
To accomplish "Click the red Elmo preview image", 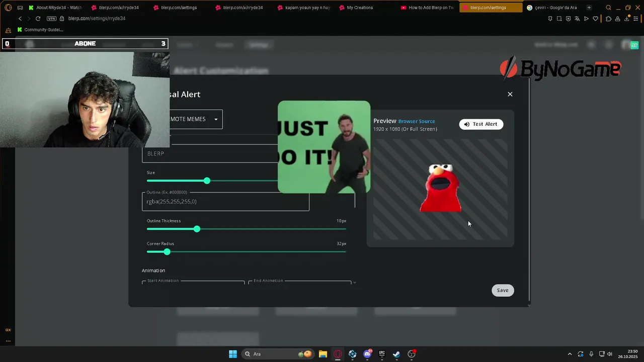I will coord(440,188).
